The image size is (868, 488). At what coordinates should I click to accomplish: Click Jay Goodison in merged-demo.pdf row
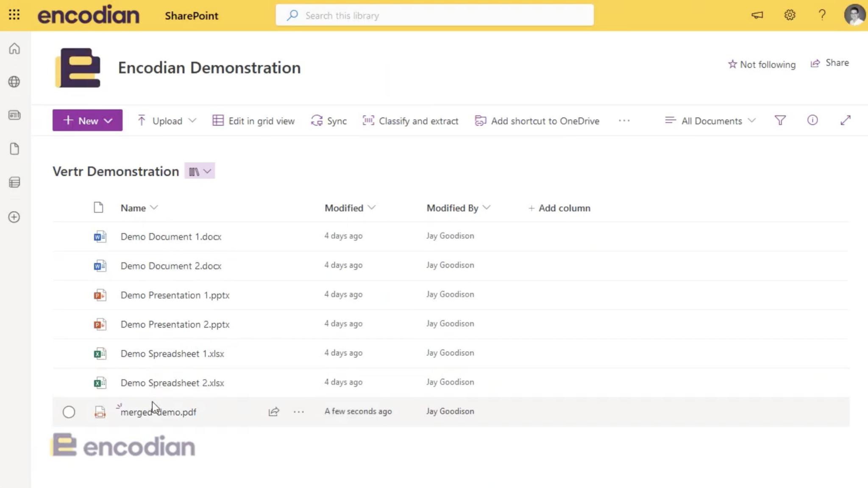450,411
